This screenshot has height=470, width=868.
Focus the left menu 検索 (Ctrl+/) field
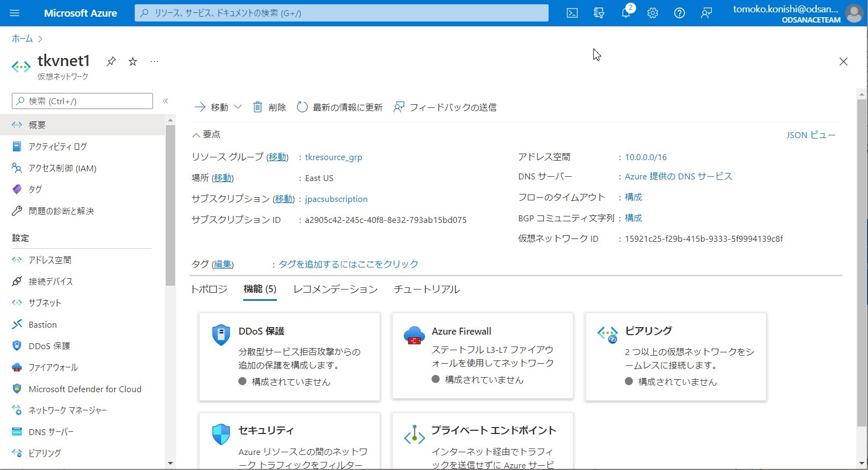[x=82, y=101]
